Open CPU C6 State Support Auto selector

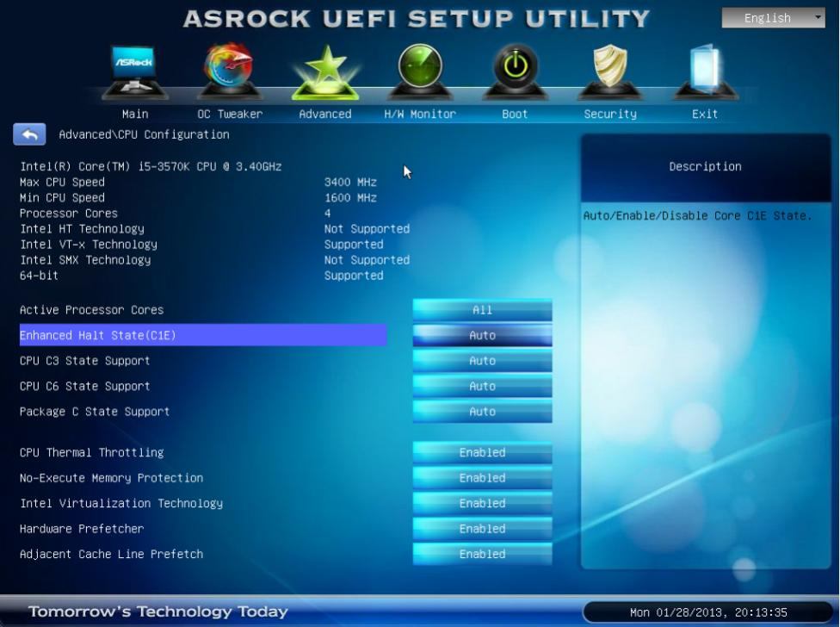482,386
